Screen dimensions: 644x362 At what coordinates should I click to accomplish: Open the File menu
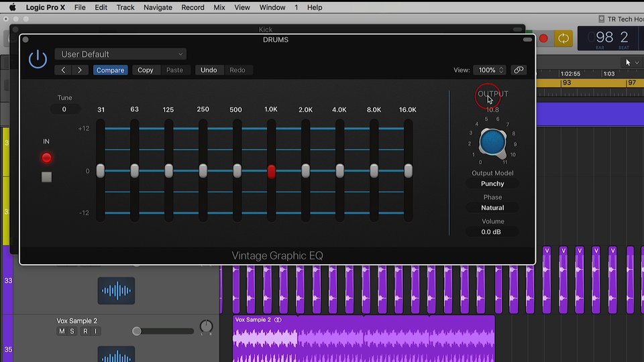pos(80,7)
